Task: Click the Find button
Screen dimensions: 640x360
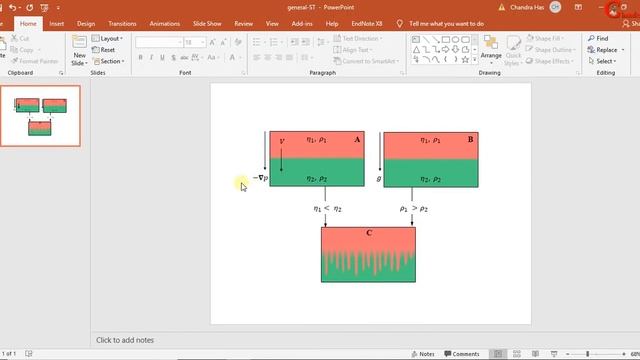Action: [598, 38]
